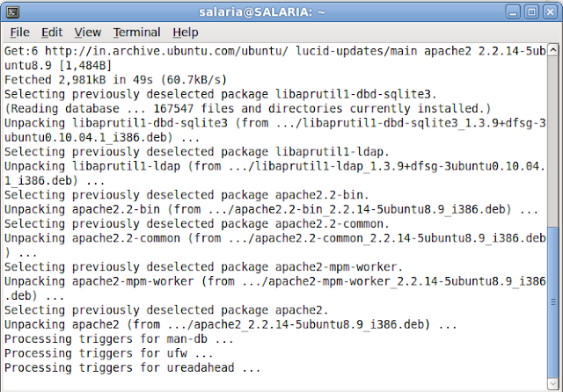Open the View menu
563x392 pixels.
[88, 33]
